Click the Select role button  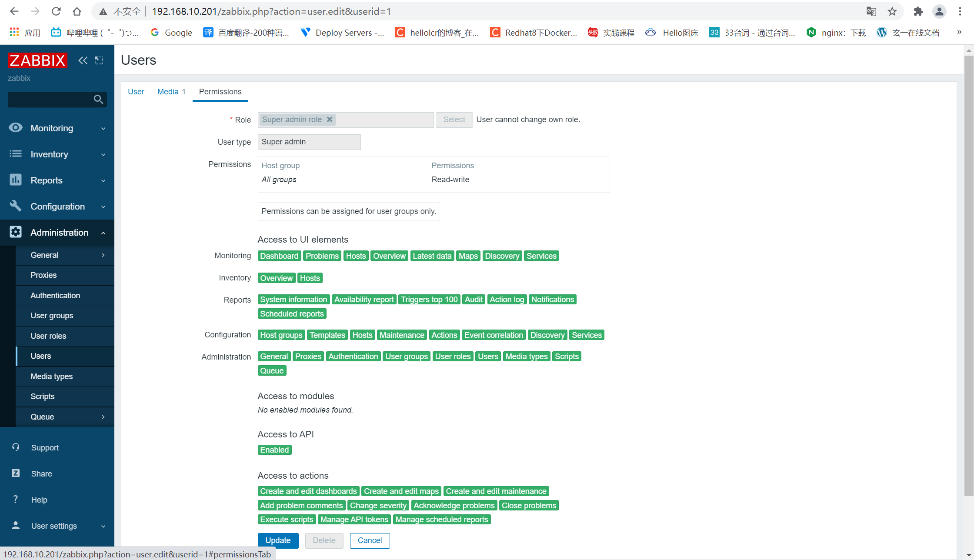pos(454,120)
